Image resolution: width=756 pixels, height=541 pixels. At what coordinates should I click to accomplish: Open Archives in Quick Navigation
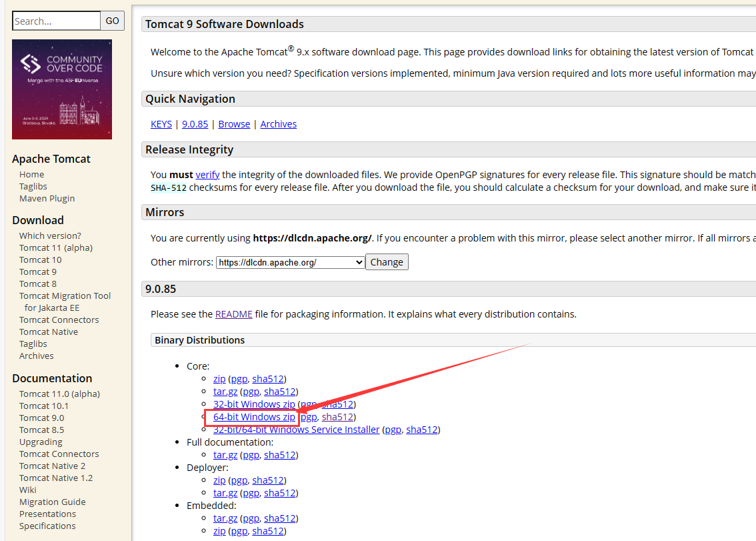tap(279, 124)
